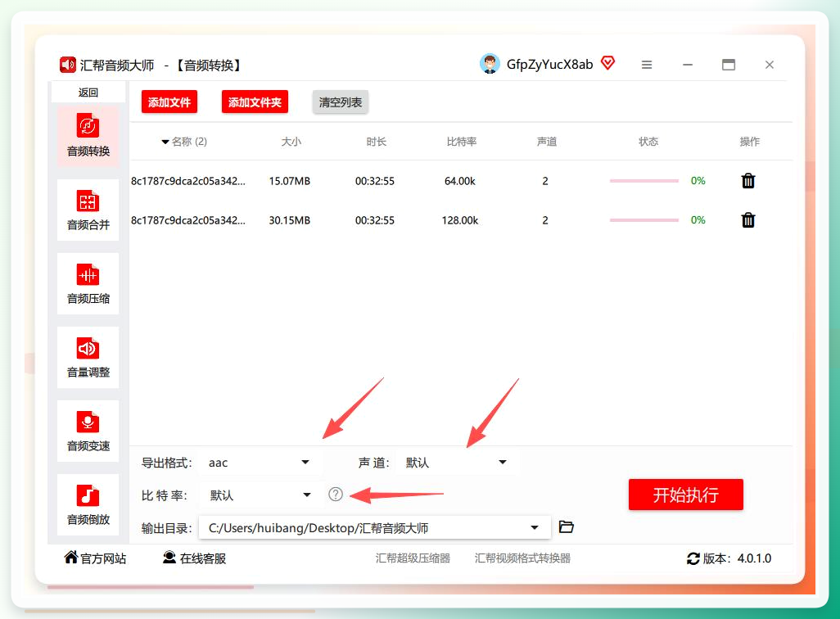Click username GfpZyYucX8ab

coord(549,65)
